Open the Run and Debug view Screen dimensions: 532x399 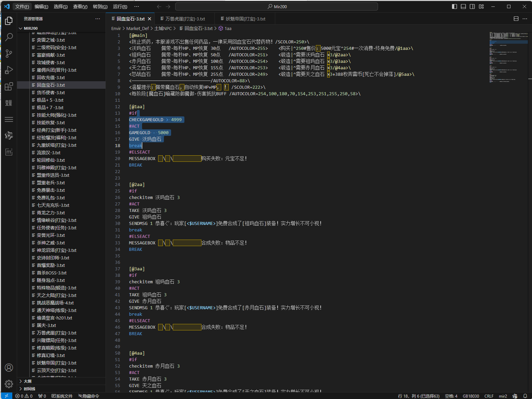[x=9, y=70]
